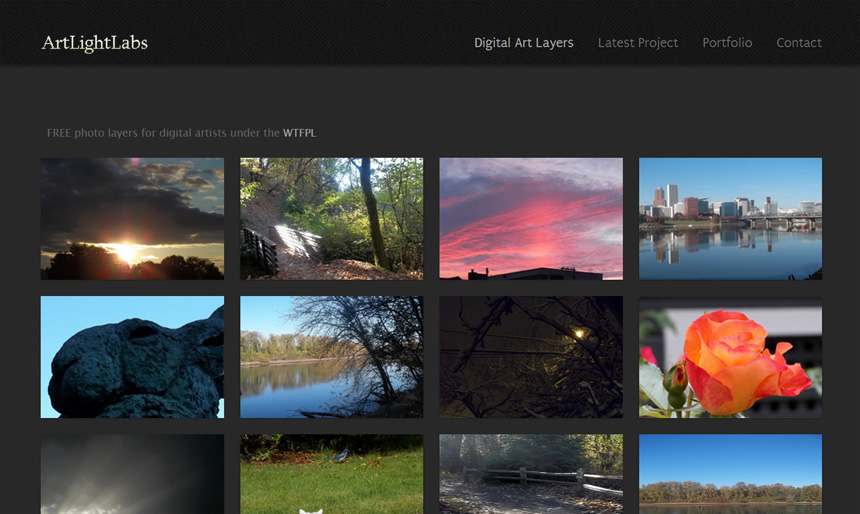This screenshot has width=860, height=514.
Task: Open the sunset behind dark clouds thumbnail
Action: tap(132, 219)
